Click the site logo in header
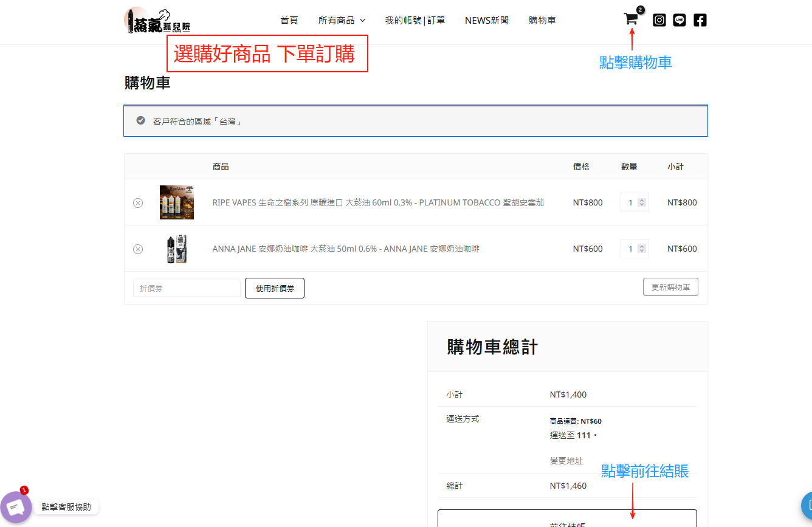The height and width of the screenshot is (527, 812). 157,21
